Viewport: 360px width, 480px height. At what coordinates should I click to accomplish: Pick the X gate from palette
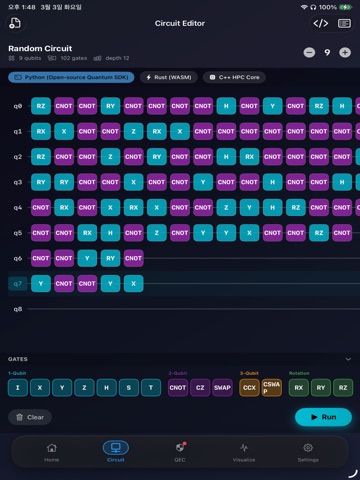point(40,388)
